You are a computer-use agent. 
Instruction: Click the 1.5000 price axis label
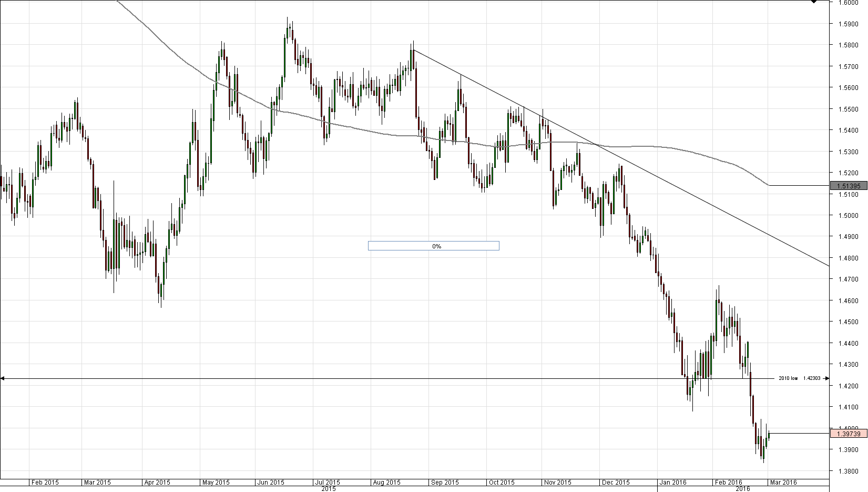coord(849,215)
